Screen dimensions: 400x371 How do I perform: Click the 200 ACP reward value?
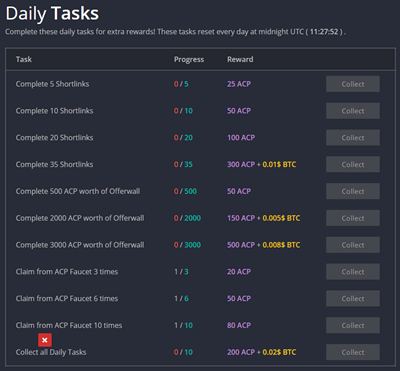(x=241, y=352)
